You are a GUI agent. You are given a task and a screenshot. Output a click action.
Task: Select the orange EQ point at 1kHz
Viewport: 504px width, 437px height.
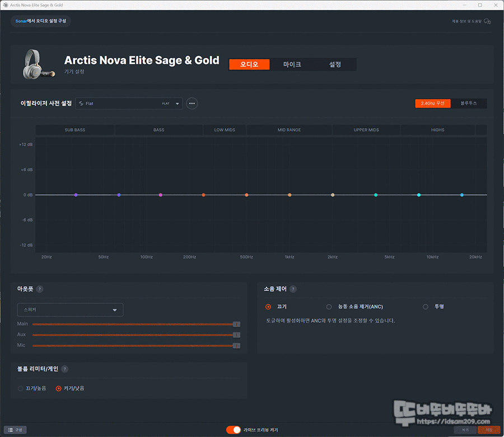point(290,195)
